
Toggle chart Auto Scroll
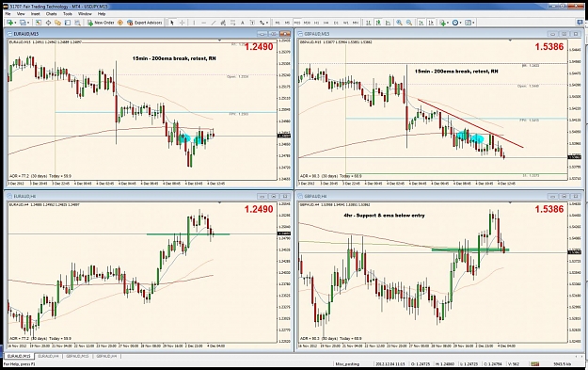click(x=421, y=23)
